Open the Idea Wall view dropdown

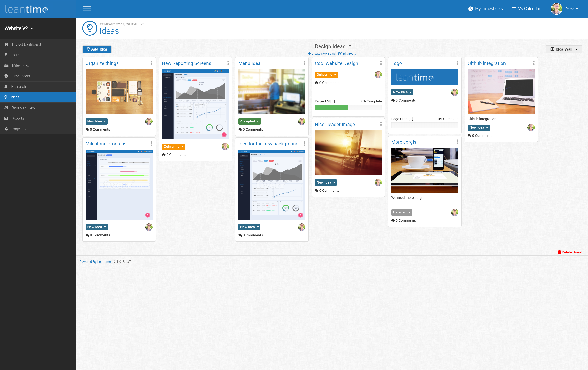point(564,49)
